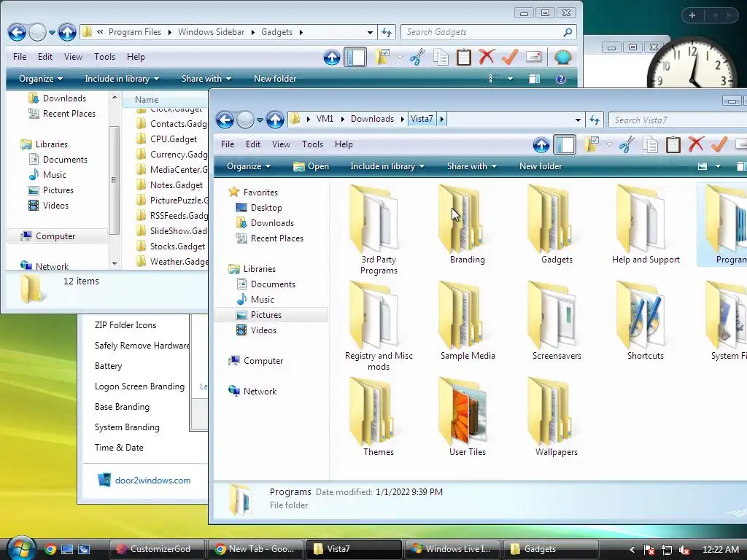Click Gadgets sidebar vertical scrollbar
747x560 pixels.
(114, 181)
